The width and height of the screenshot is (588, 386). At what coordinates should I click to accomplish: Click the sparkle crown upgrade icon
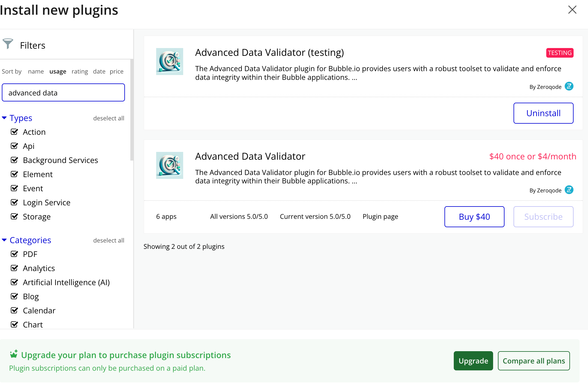point(14,354)
